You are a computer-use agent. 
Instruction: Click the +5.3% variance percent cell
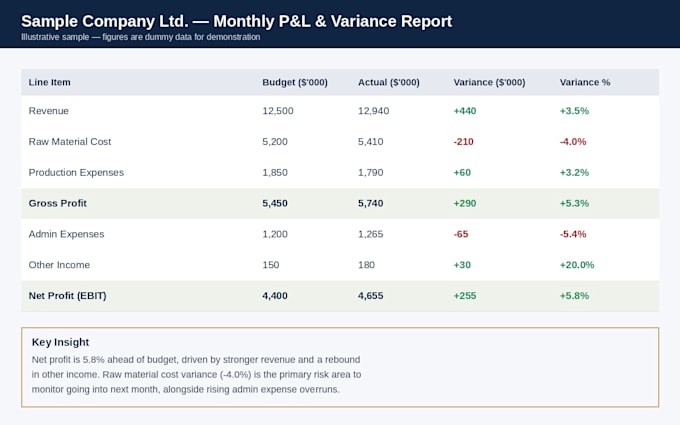574,203
